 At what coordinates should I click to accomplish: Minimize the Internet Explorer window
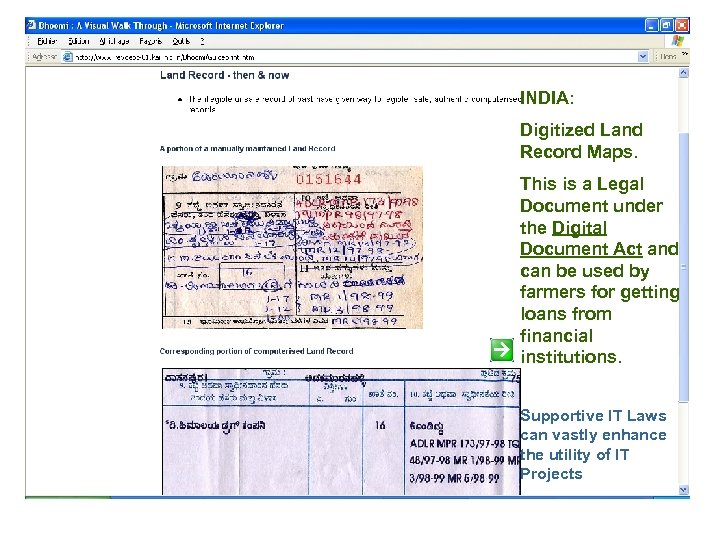[x=652, y=25]
